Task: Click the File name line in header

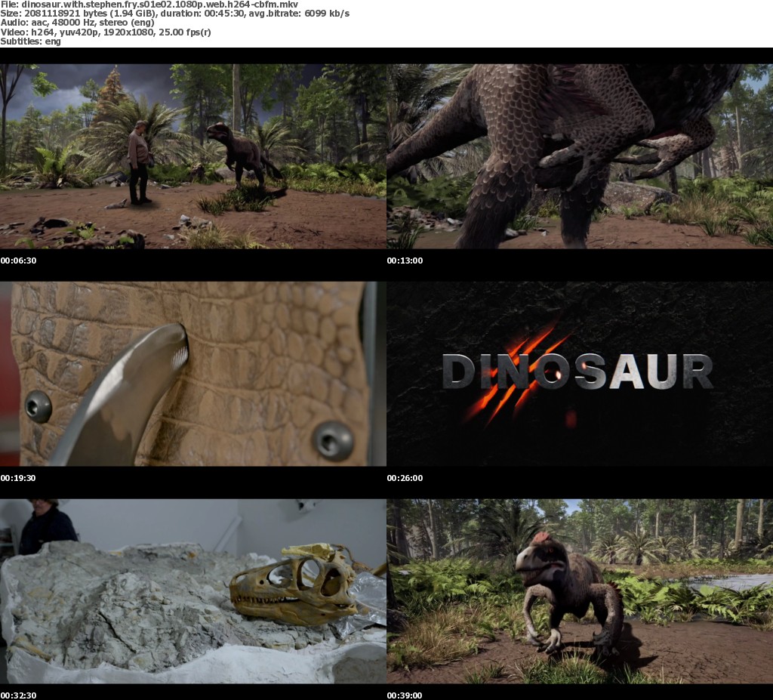Action: click(x=149, y=5)
